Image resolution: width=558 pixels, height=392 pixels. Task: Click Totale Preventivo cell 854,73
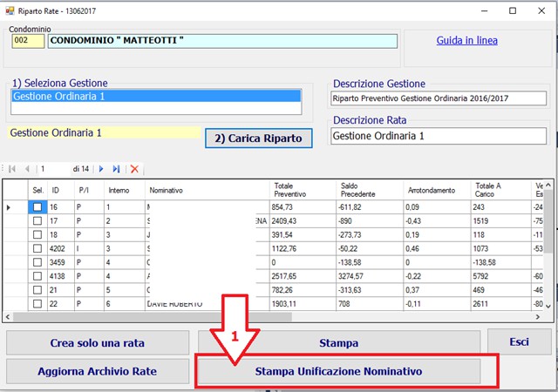pos(303,207)
